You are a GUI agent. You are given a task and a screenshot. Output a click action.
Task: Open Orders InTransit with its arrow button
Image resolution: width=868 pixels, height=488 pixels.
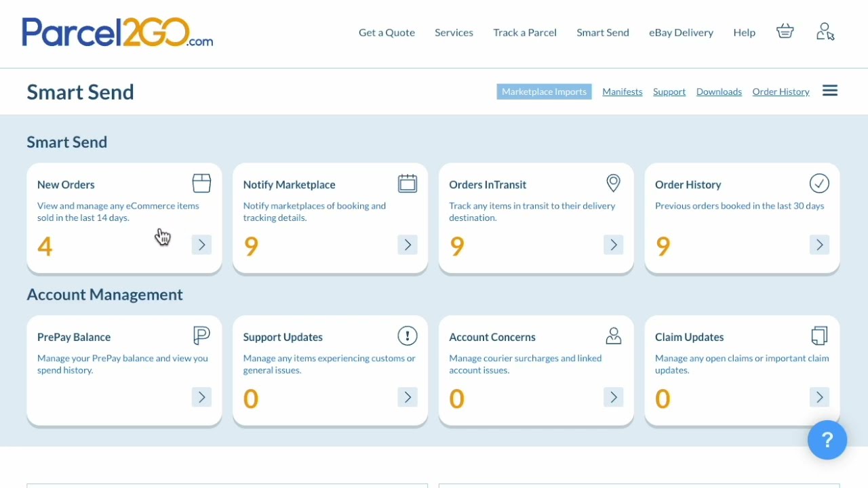click(x=614, y=245)
